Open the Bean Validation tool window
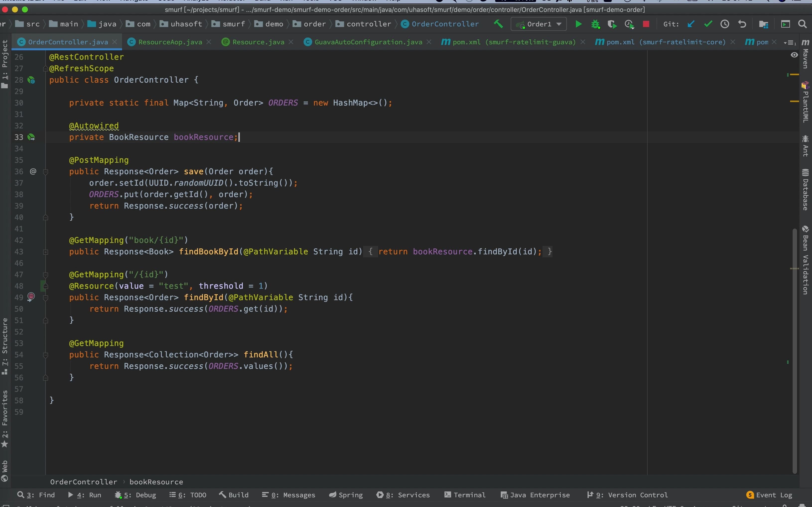The height and width of the screenshot is (507, 812). pos(806,260)
